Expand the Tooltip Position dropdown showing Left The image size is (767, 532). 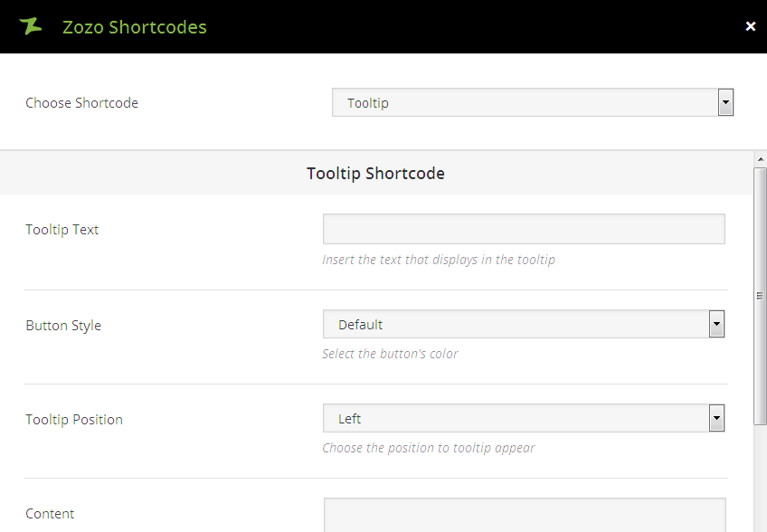[x=516, y=419]
